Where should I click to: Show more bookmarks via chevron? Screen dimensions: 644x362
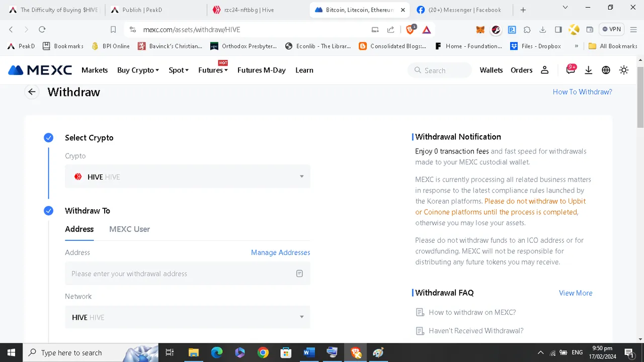(576, 46)
